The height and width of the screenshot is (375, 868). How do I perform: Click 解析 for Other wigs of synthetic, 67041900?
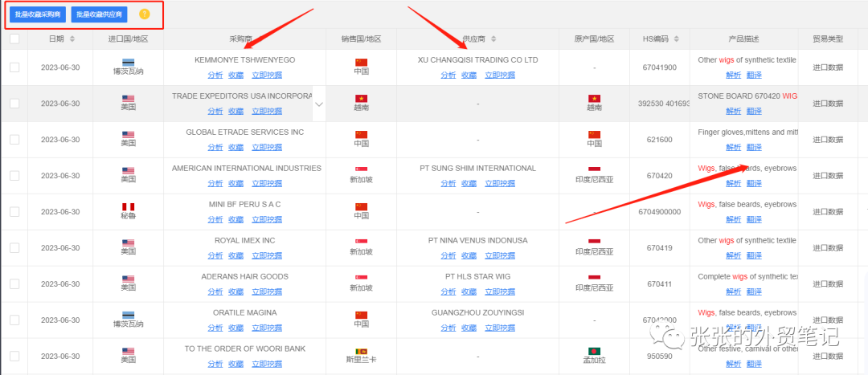coord(734,75)
